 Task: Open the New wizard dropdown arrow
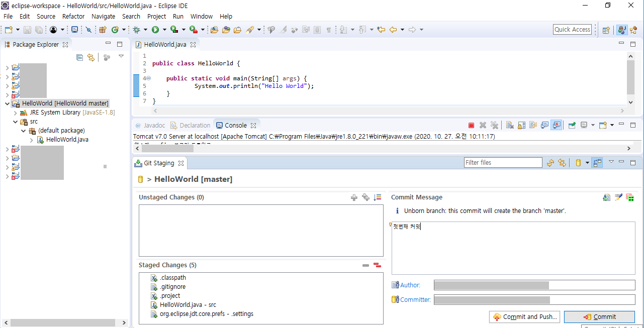tap(18, 30)
